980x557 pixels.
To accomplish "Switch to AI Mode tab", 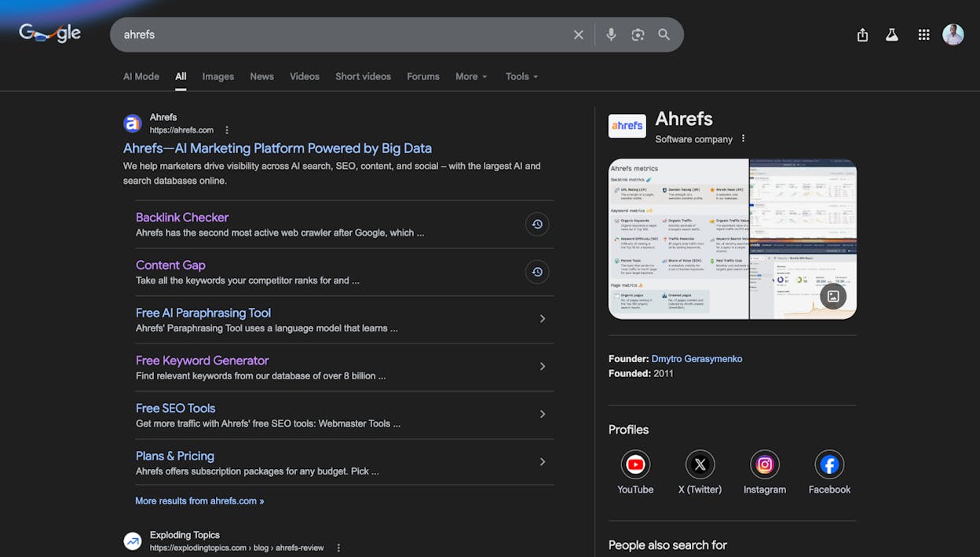I will (x=141, y=76).
